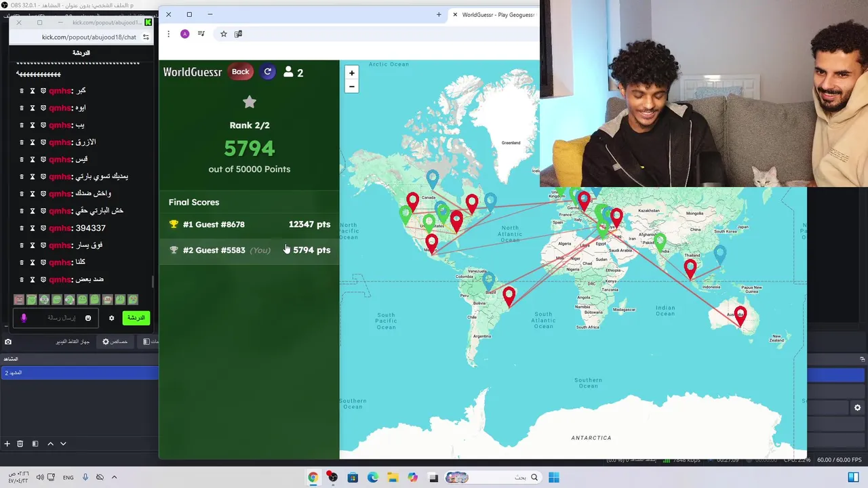Select Guest #8678 score row
Screen dimensions: 868x488
tap(250, 224)
